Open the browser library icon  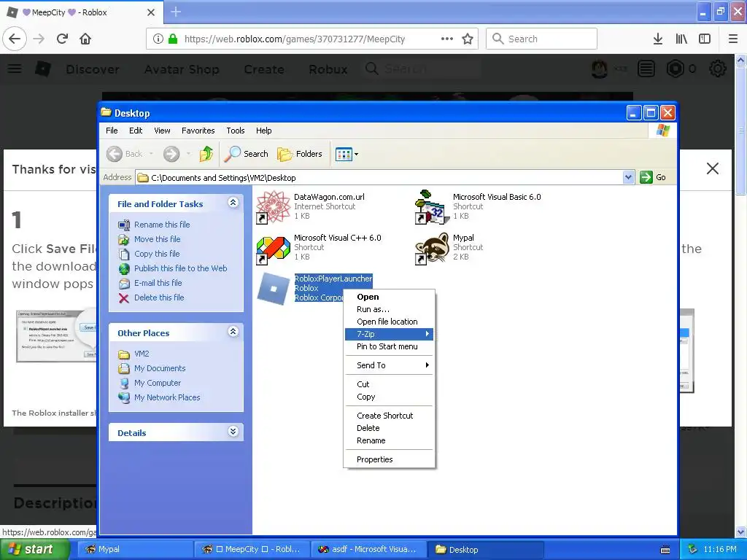pos(681,39)
